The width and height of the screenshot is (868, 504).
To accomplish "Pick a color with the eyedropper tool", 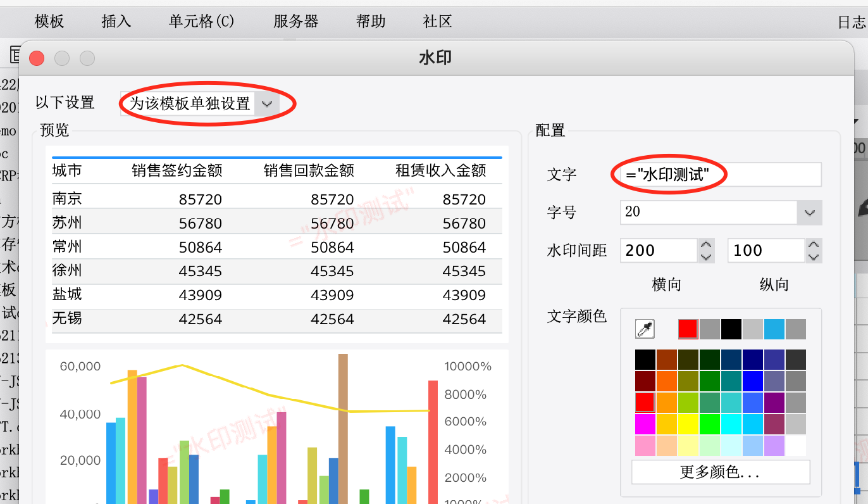I will (x=645, y=329).
